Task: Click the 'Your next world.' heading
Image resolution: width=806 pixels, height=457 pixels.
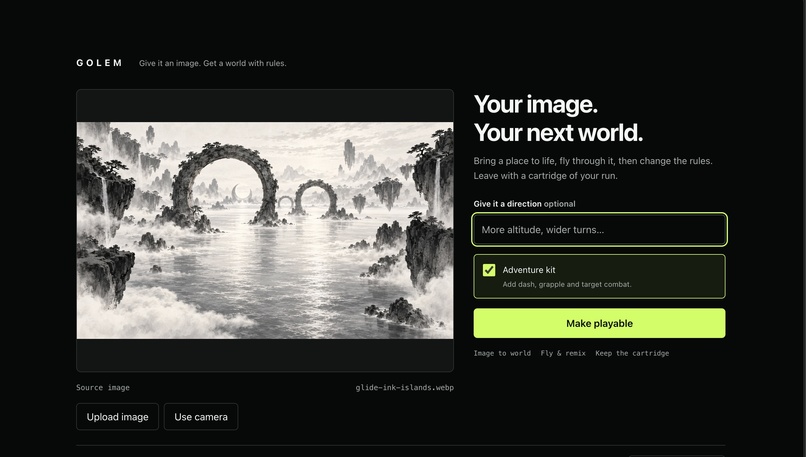Action: tap(558, 133)
